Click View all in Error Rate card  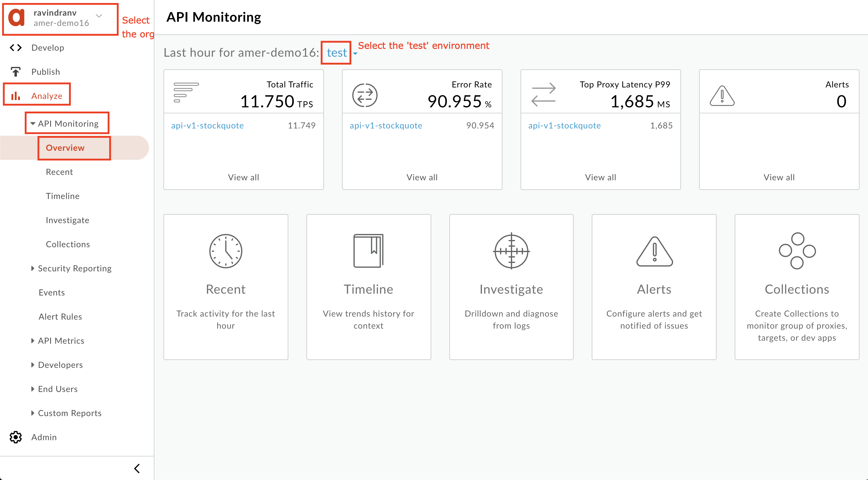coord(422,178)
